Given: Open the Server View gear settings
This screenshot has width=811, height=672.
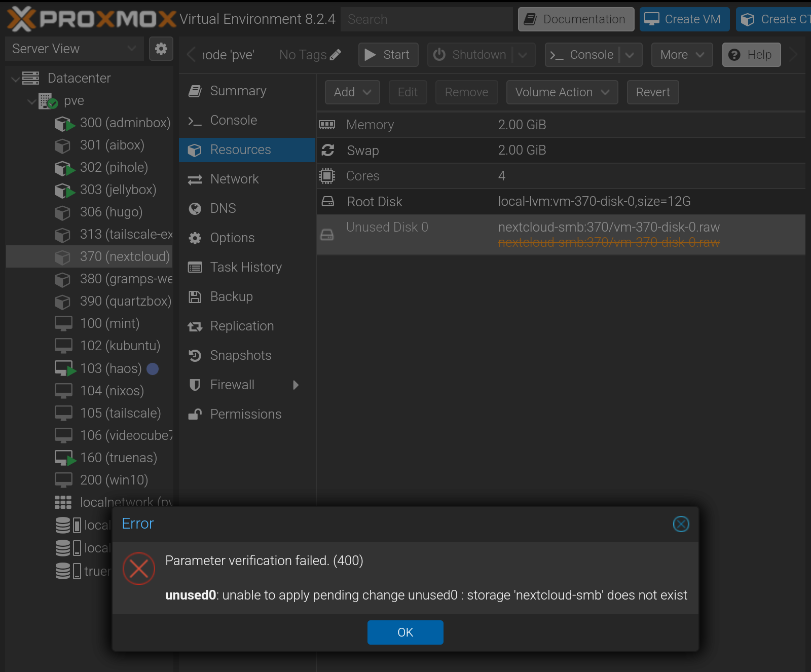Looking at the screenshot, I should pos(161,49).
